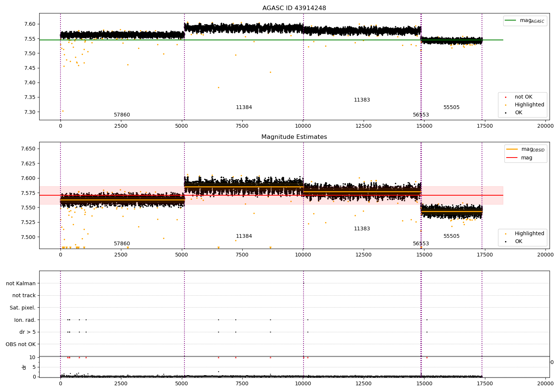The height and width of the screenshot is (392, 560).
Task: Click the red 'mag' legend entry in the middle panel
Action: click(519, 158)
